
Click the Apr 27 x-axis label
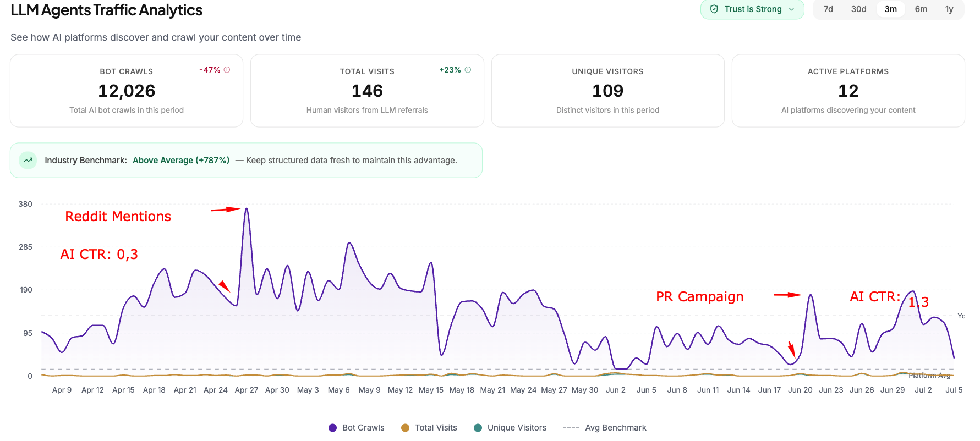pos(246,390)
